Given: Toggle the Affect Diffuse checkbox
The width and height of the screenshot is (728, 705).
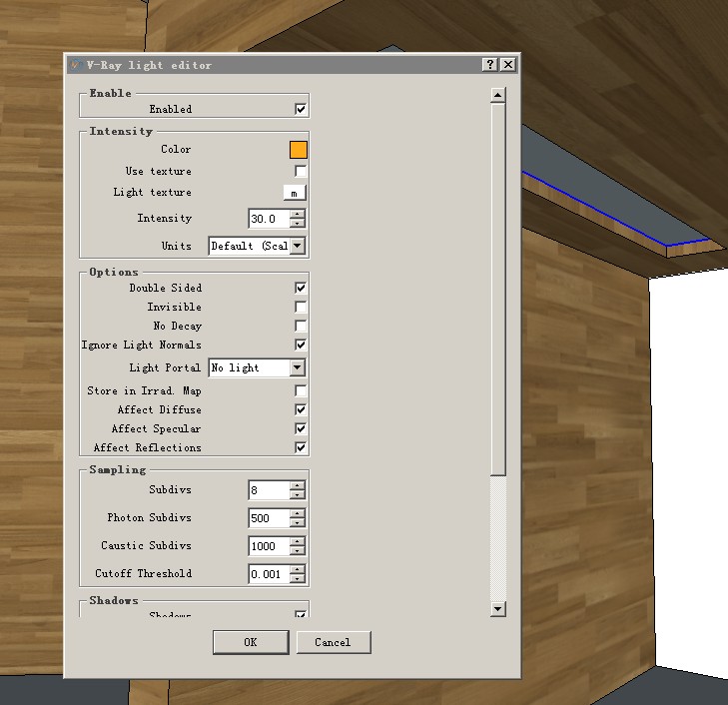Looking at the screenshot, I should point(301,409).
